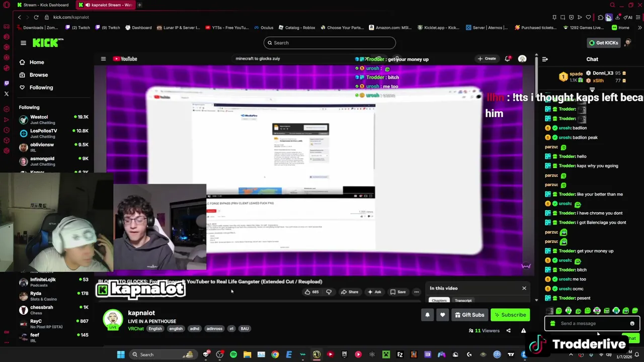Click the Share button under the video
This screenshot has height=362, width=644.
coord(349,292)
